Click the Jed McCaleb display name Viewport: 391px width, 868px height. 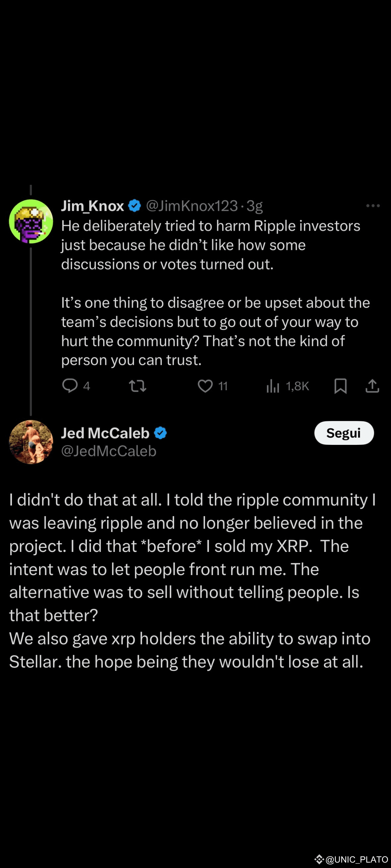[105, 433]
